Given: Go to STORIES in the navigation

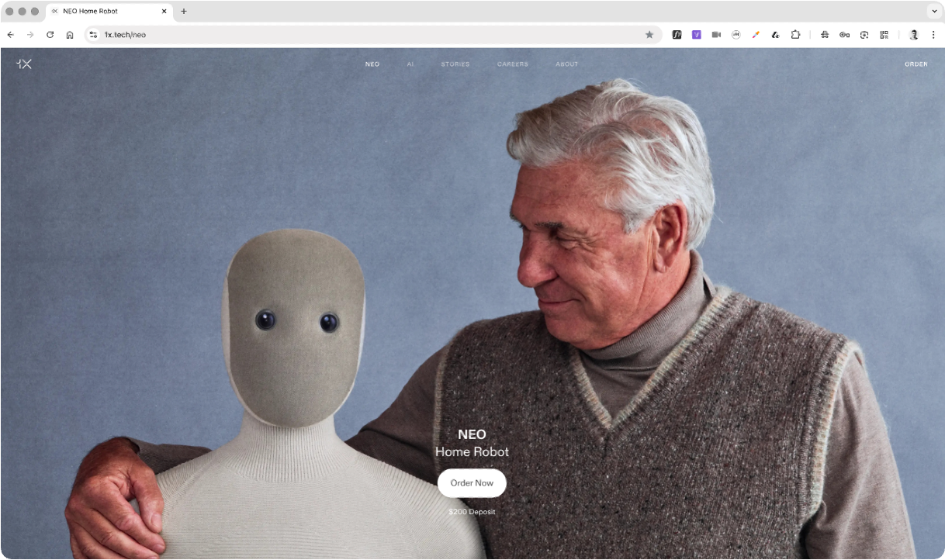Looking at the screenshot, I should [x=455, y=64].
